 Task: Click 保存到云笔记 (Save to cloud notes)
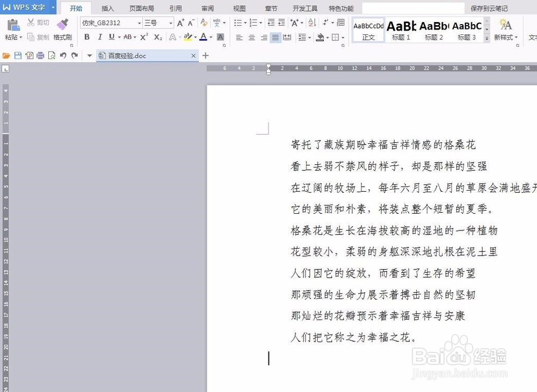(489, 8)
